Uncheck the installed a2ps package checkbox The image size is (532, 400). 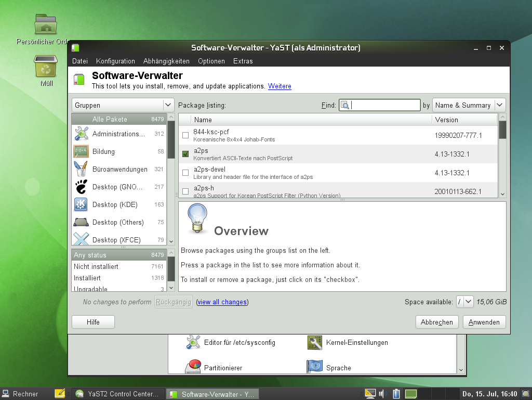tap(185, 154)
